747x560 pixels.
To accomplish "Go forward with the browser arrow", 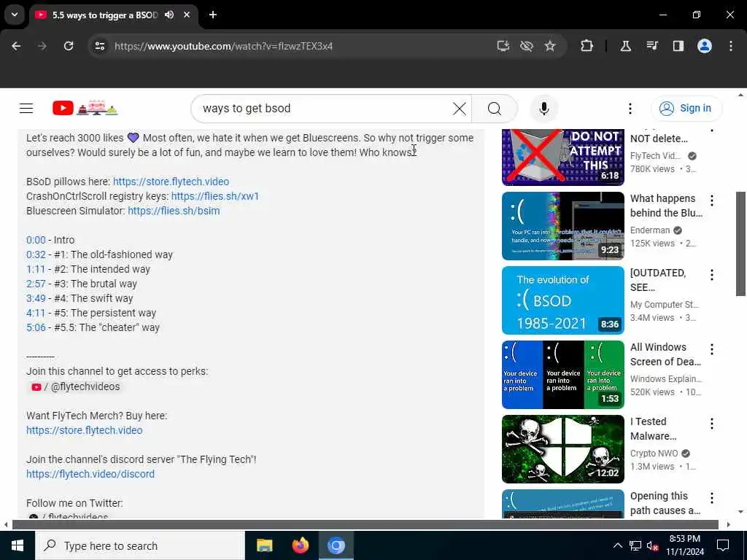I will pyautogui.click(x=42, y=46).
